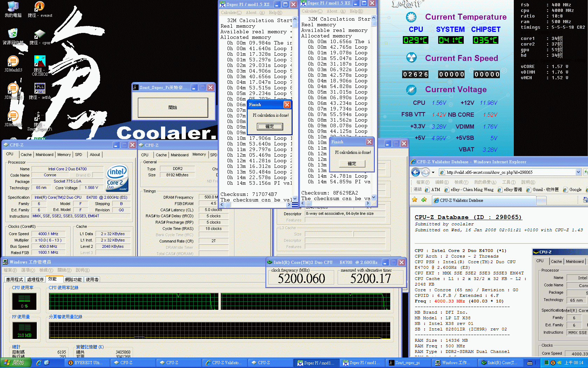
Task: Confirm 確定 in the left Finish dialog
Action: pyautogui.click(x=270, y=127)
